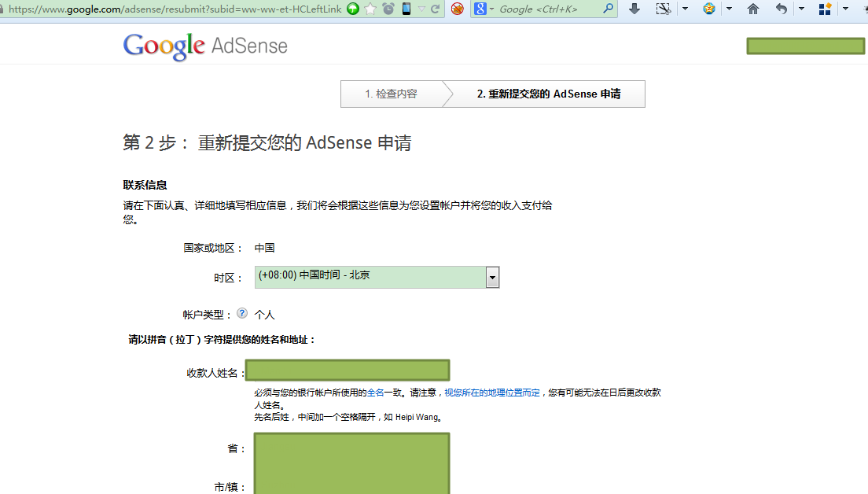Click the magnifying glass search icon
The height and width of the screenshot is (494, 868).
coord(608,9)
